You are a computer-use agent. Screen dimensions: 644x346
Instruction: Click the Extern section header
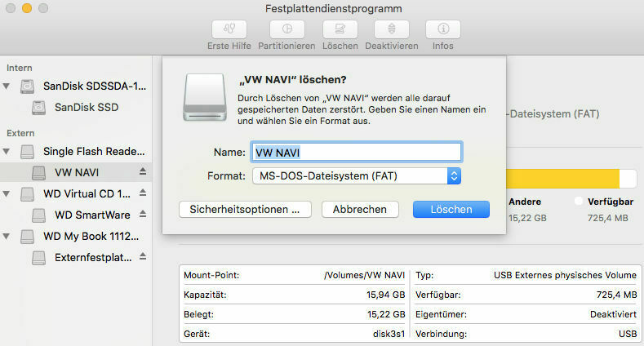(x=20, y=133)
